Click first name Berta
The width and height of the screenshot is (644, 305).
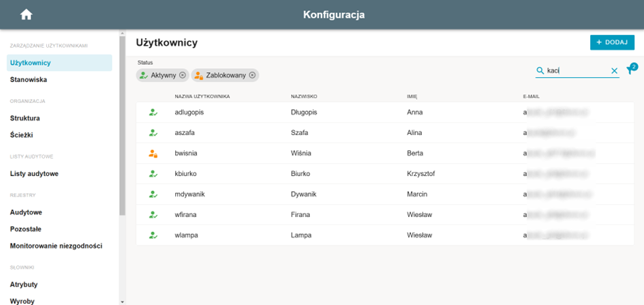pos(415,154)
